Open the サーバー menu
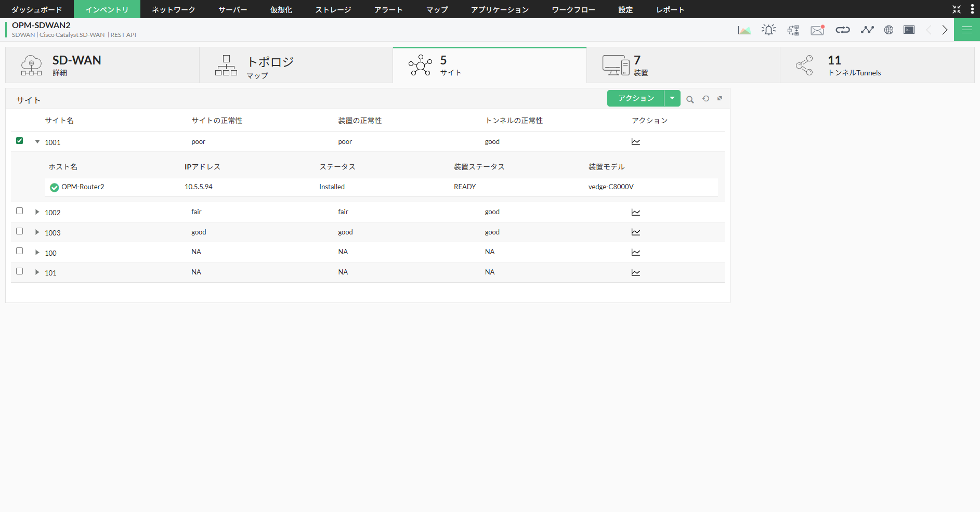The image size is (980, 512). 233,9
